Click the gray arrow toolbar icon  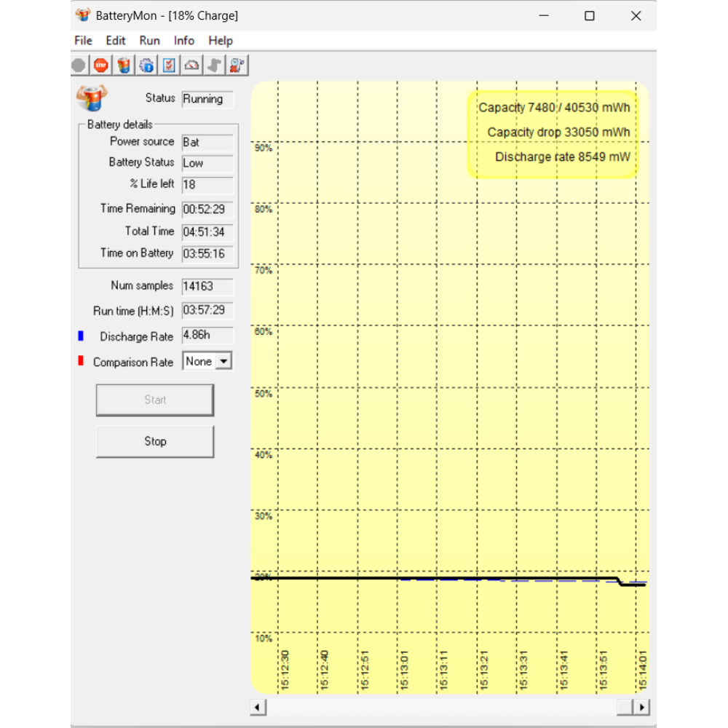coord(214,66)
